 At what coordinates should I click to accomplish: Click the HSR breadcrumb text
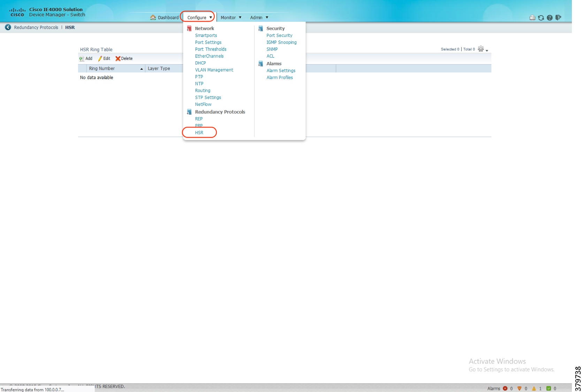(70, 28)
